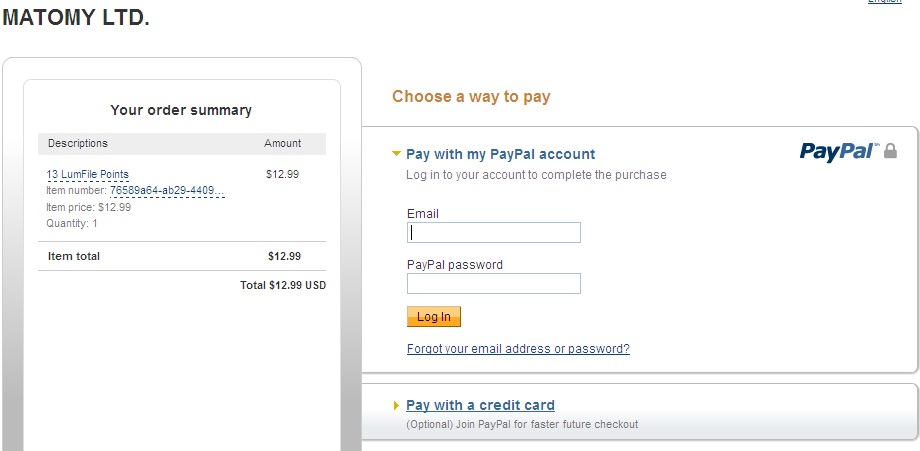
Task: Click the padlock security icon
Action: pos(891,151)
